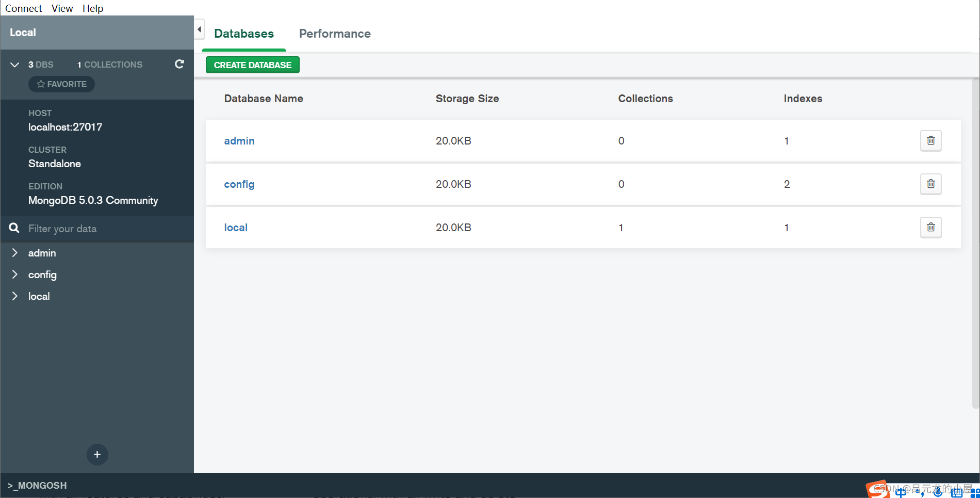This screenshot has width=980, height=498.
Task: Refresh the databases with the reload icon
Action: click(179, 64)
